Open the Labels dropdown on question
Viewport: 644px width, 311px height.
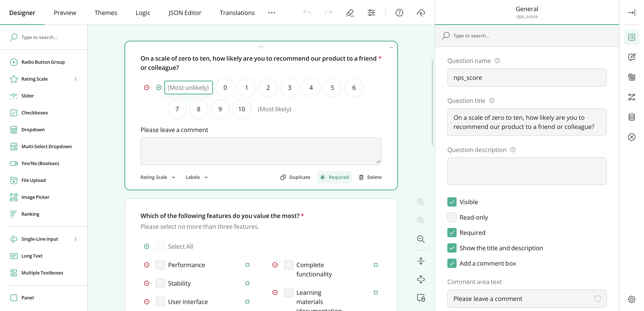(x=197, y=177)
